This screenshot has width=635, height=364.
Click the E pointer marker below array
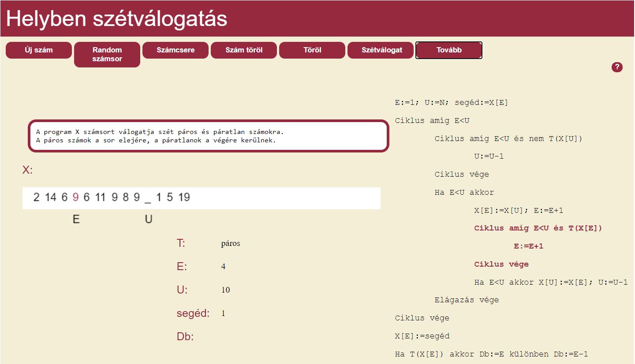tap(76, 219)
